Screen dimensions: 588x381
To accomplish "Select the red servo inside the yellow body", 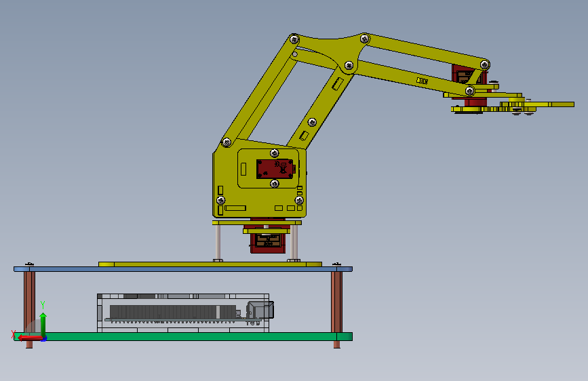I will tap(275, 169).
